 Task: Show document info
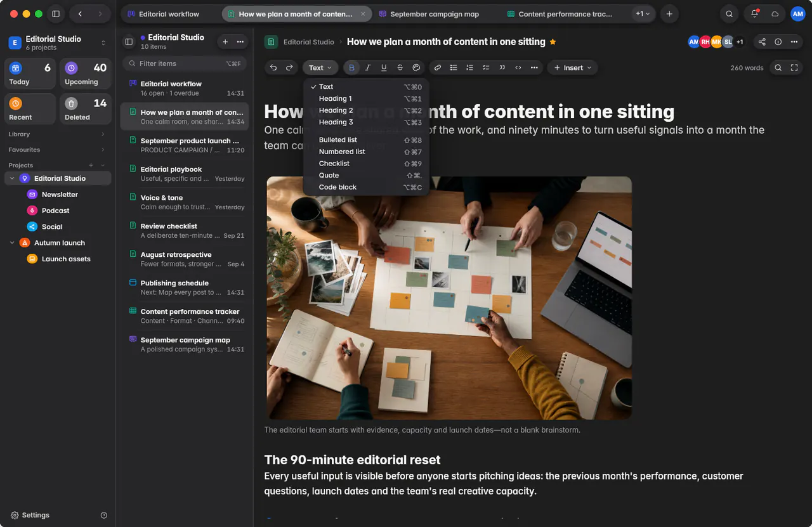(778, 42)
